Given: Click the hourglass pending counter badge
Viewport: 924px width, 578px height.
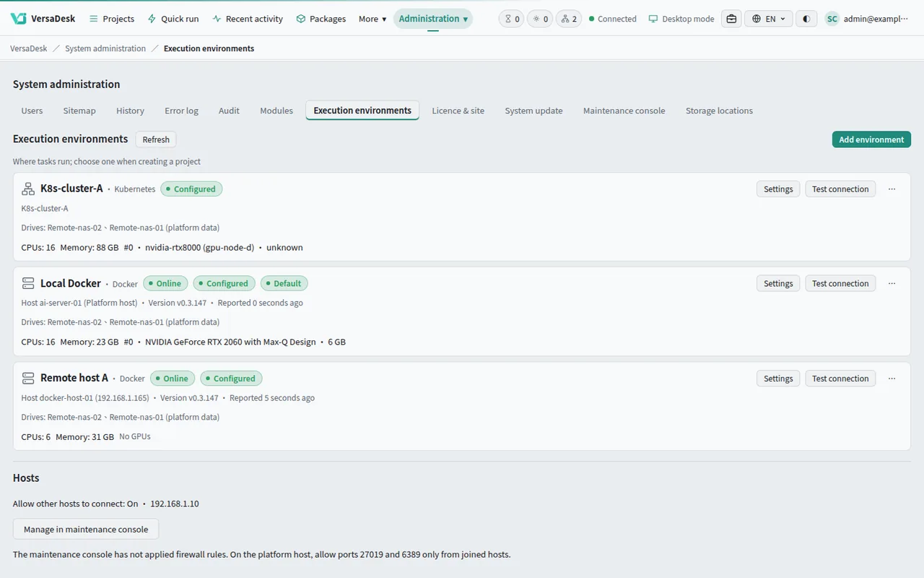Looking at the screenshot, I should [x=512, y=19].
